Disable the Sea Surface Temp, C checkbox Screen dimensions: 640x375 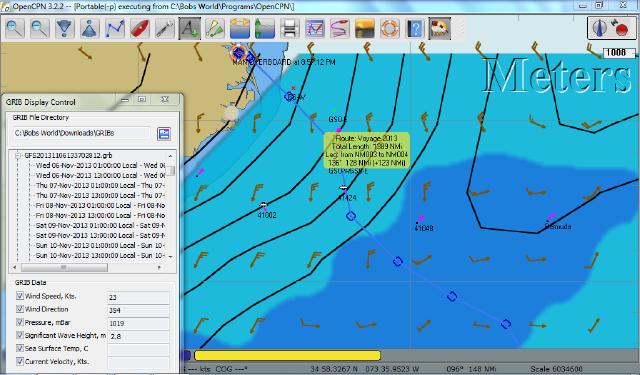(x=19, y=348)
